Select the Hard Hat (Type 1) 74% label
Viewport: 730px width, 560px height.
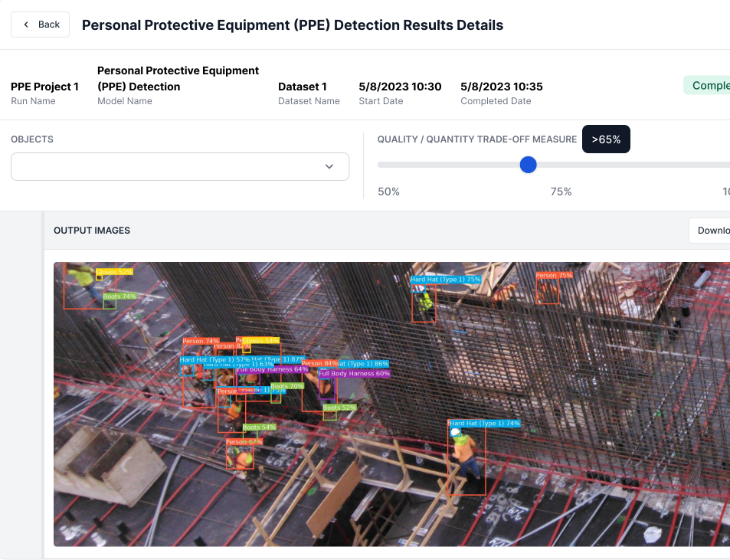pos(484,423)
